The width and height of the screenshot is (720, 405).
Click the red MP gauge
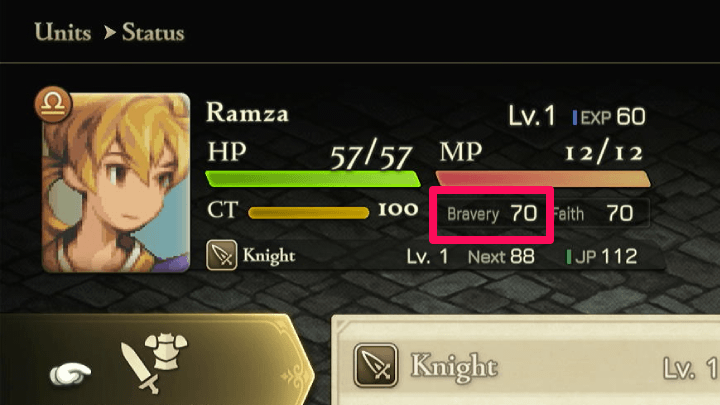[543, 179]
